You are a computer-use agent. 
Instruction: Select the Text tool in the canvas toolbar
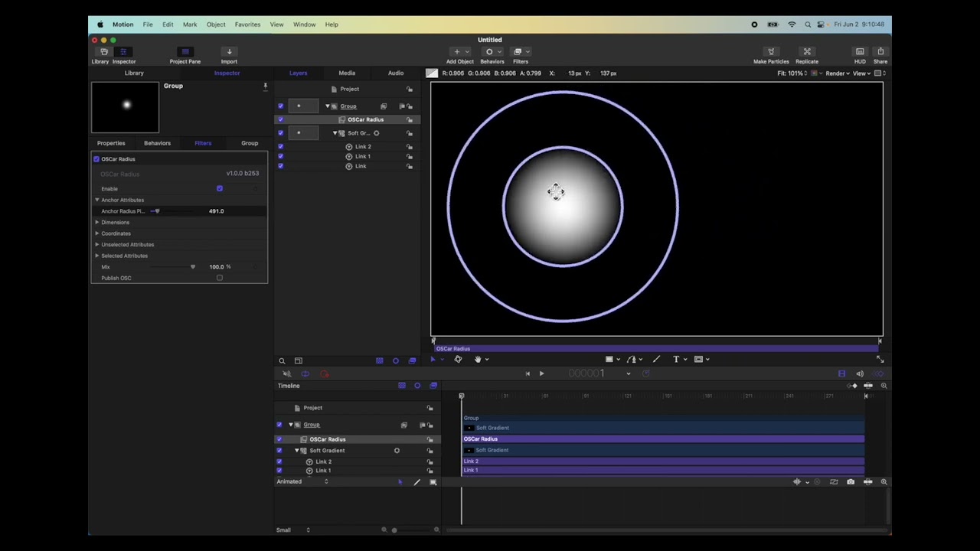pyautogui.click(x=675, y=359)
